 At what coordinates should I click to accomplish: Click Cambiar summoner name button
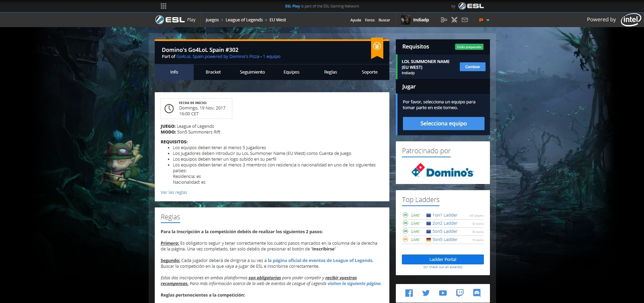tap(473, 67)
